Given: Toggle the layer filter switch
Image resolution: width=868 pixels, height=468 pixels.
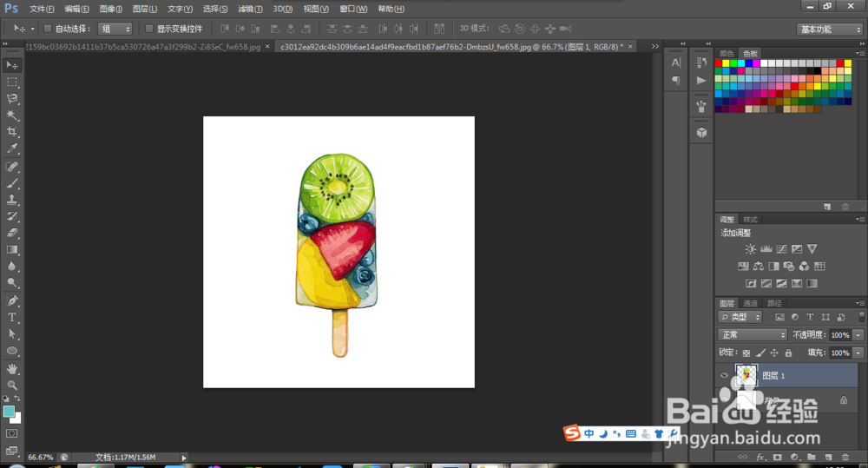Looking at the screenshot, I should [x=861, y=317].
